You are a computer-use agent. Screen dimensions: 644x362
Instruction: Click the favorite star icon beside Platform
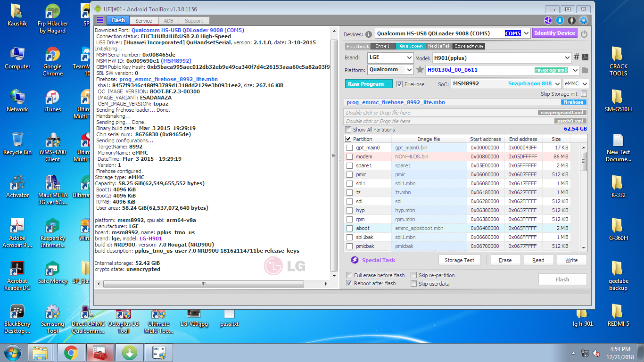pyautogui.click(x=420, y=70)
